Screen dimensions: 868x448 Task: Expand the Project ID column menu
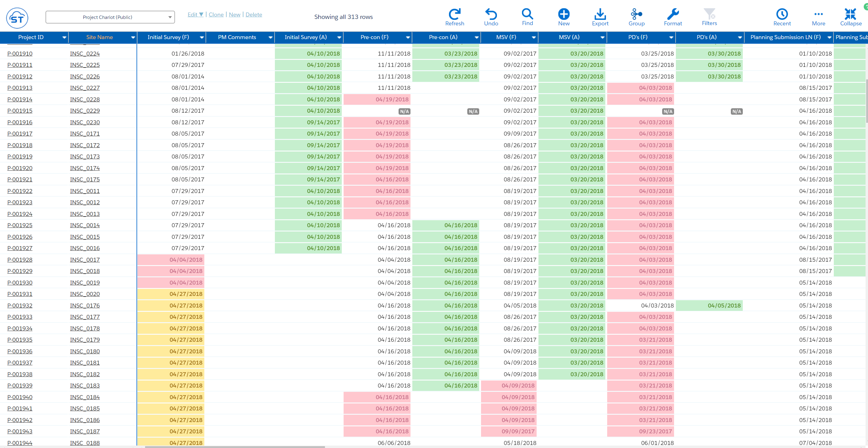tap(64, 37)
